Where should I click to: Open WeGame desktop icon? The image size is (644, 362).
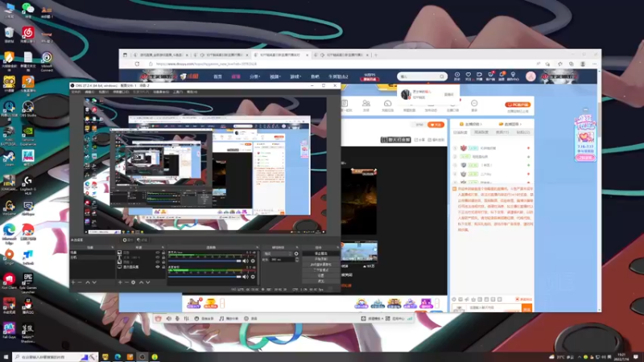9,207
